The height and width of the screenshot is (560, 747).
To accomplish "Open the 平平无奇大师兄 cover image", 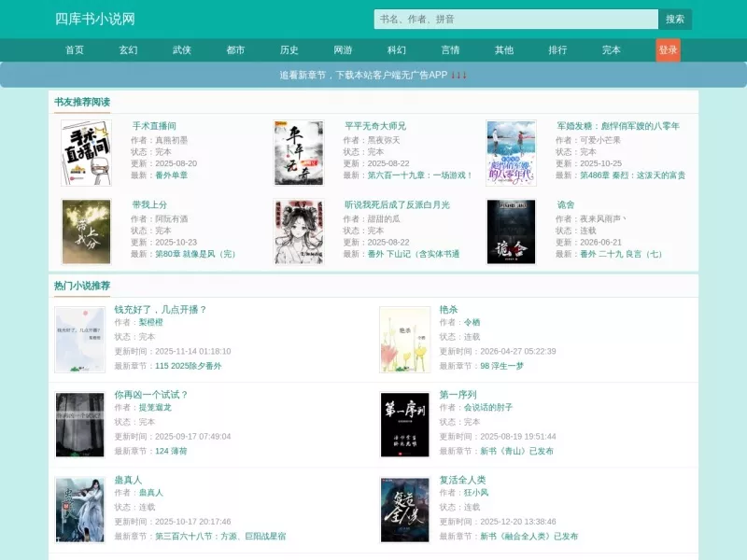I will pos(299,153).
